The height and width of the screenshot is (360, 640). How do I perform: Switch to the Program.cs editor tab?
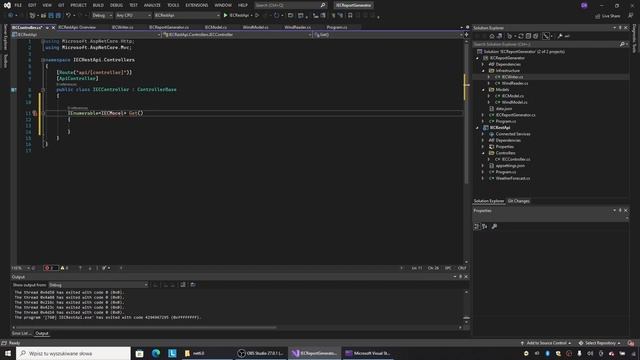(337, 27)
